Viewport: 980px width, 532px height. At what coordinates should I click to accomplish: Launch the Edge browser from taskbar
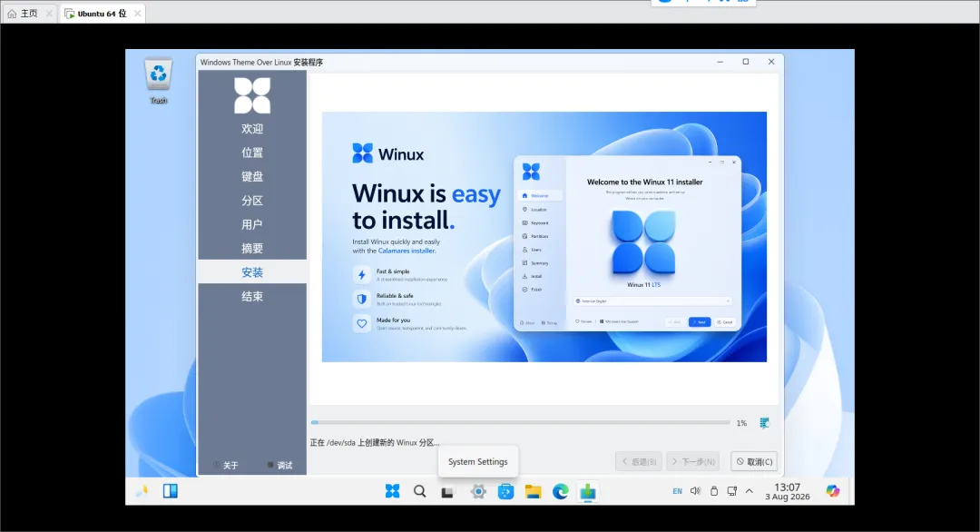[561, 491]
